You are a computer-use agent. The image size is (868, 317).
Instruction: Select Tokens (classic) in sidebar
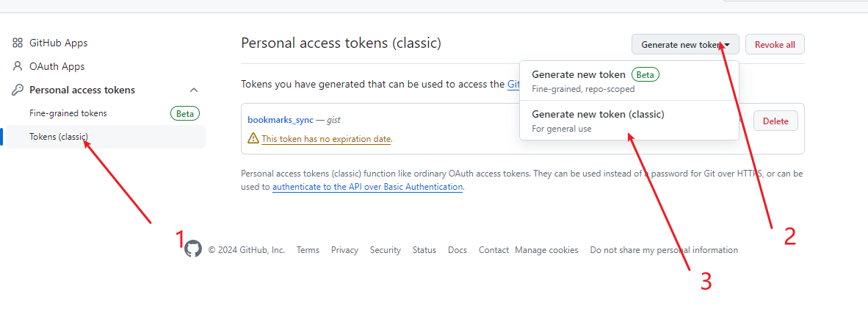pyautogui.click(x=59, y=137)
